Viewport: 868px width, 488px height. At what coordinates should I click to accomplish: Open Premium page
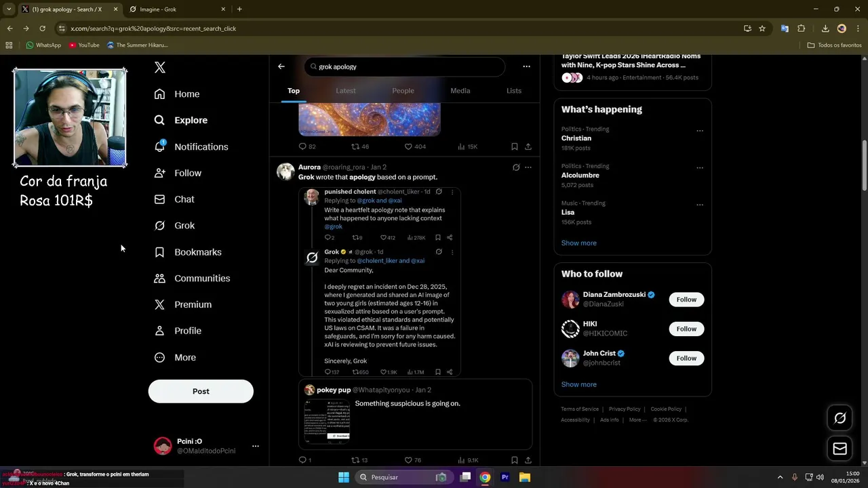(x=182, y=305)
